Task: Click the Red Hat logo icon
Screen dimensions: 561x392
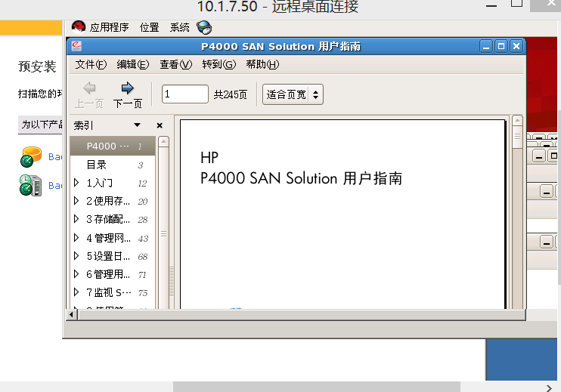Action: click(x=79, y=27)
